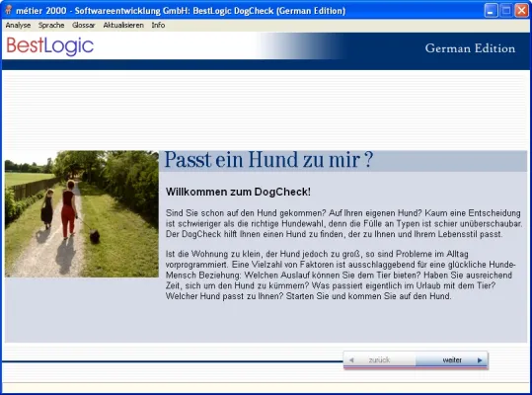Click the paragraph starting 'Ist die Wohnung'
Image resolution: width=532 pixels, height=395 pixels.
[x=341, y=275]
